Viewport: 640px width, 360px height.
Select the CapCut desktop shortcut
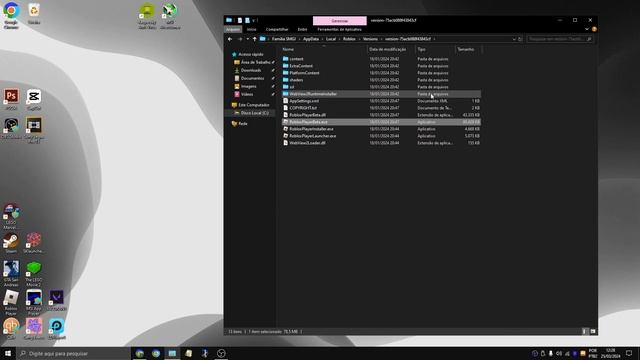(x=34, y=100)
